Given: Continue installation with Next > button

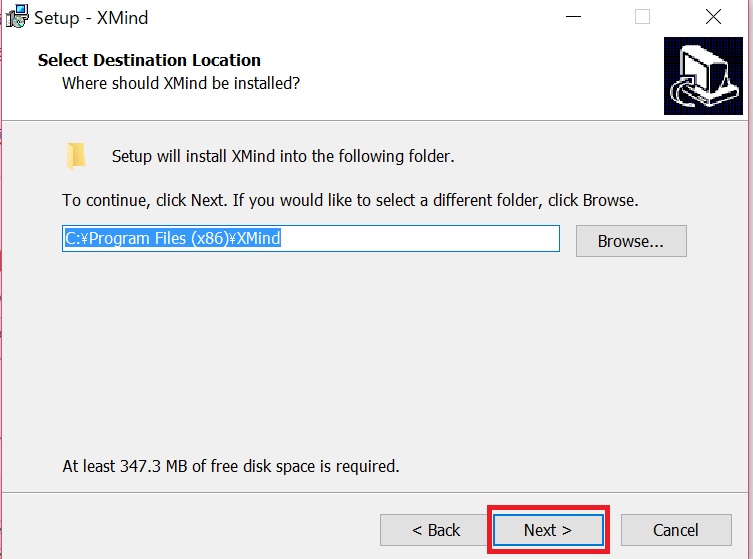Looking at the screenshot, I should pyautogui.click(x=548, y=530).
